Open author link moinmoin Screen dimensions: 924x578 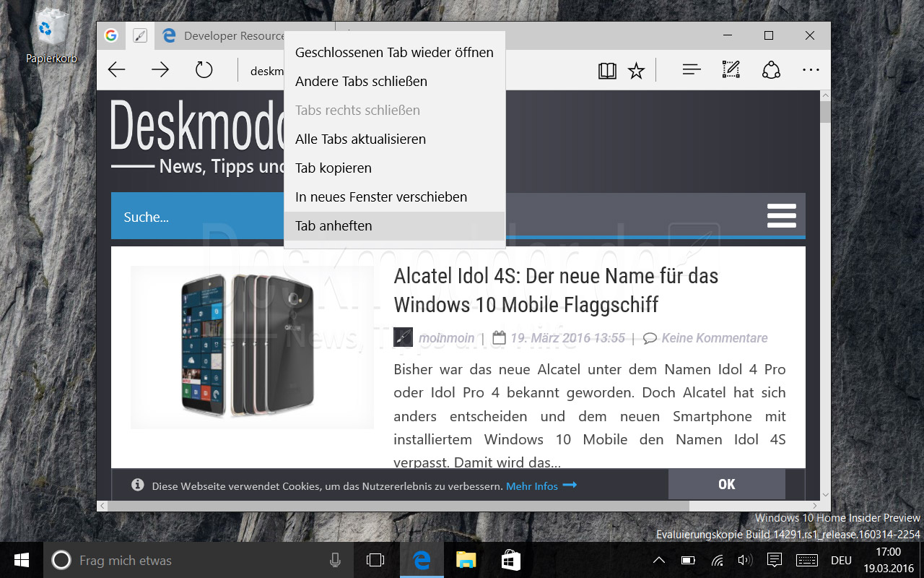447,338
